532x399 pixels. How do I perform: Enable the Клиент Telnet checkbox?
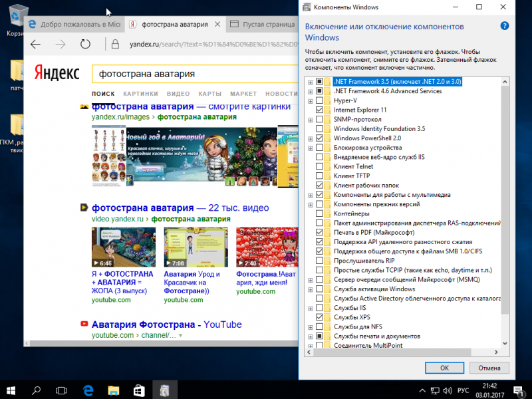[319, 166]
